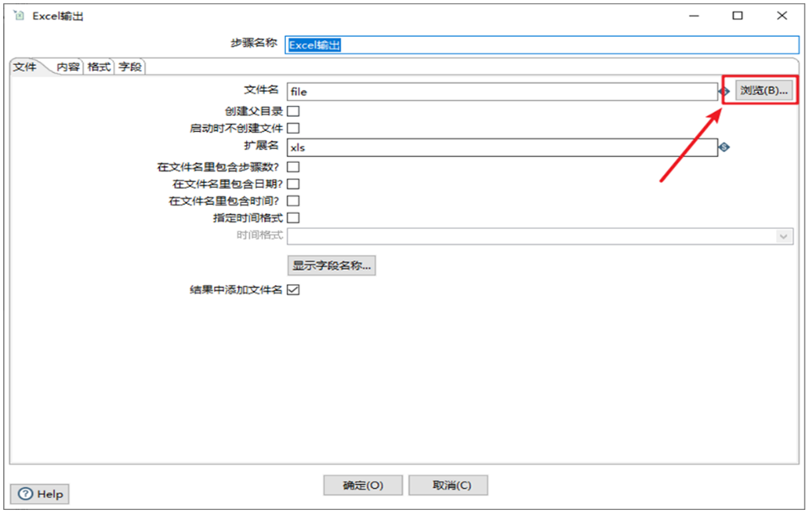Open the 格式 tab
The image size is (812, 519).
click(x=99, y=67)
